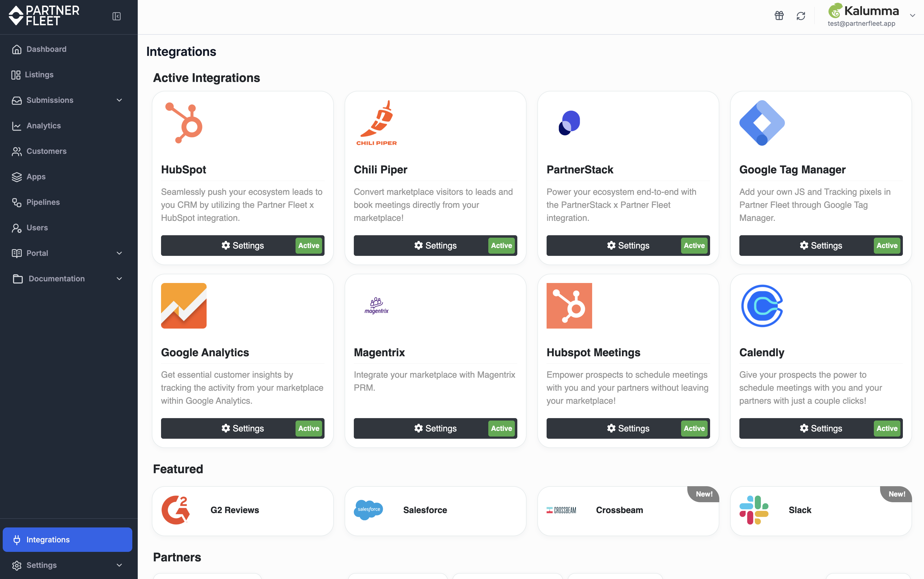This screenshot has width=924, height=579.
Task: Click the Magentrix logo
Action: 377,306
